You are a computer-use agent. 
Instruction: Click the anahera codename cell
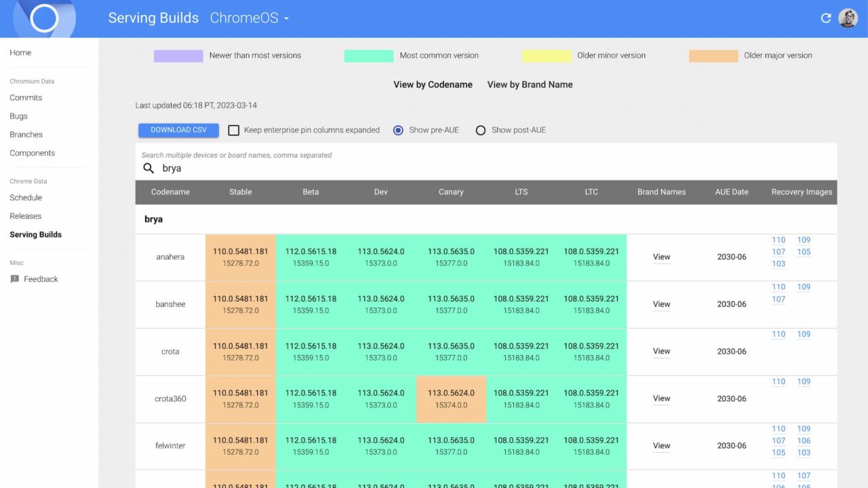(x=170, y=258)
